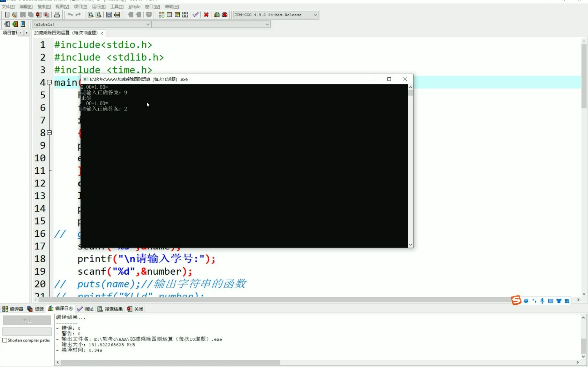Click the Run toolbar icon
Screen dimensions: 588x367
[x=169, y=15]
